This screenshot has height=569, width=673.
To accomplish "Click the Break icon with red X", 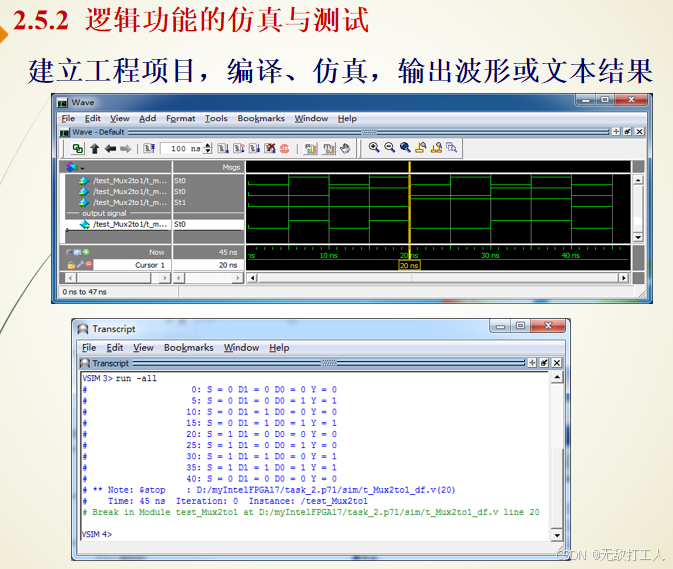I will click(270, 148).
